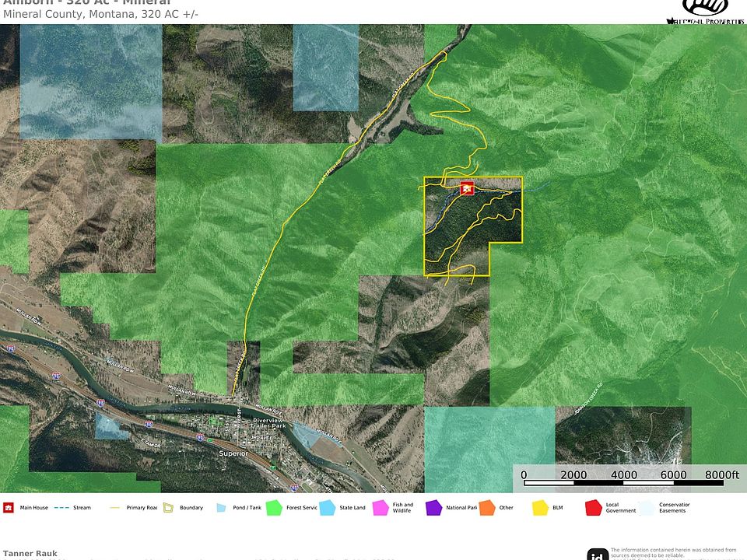Click the pink Fish and Wildlife swatch
Image resolution: width=747 pixels, height=560 pixels.
[x=380, y=508]
